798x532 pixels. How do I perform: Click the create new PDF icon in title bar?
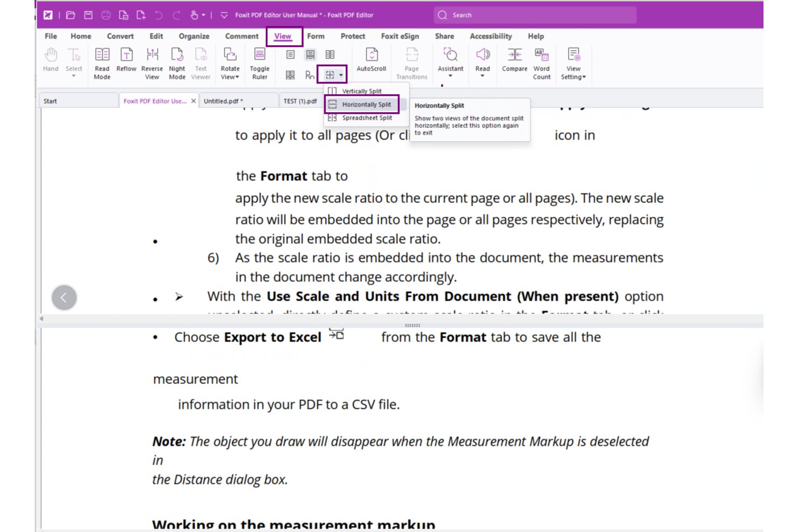(x=141, y=15)
